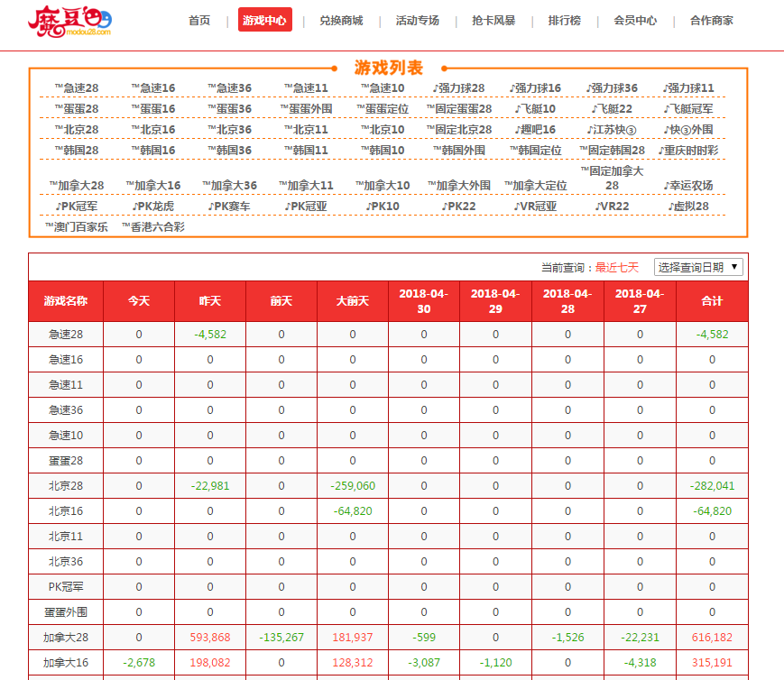Screen dimensions: 784x680
Task: View the 排行榜 page
Action: [564, 21]
